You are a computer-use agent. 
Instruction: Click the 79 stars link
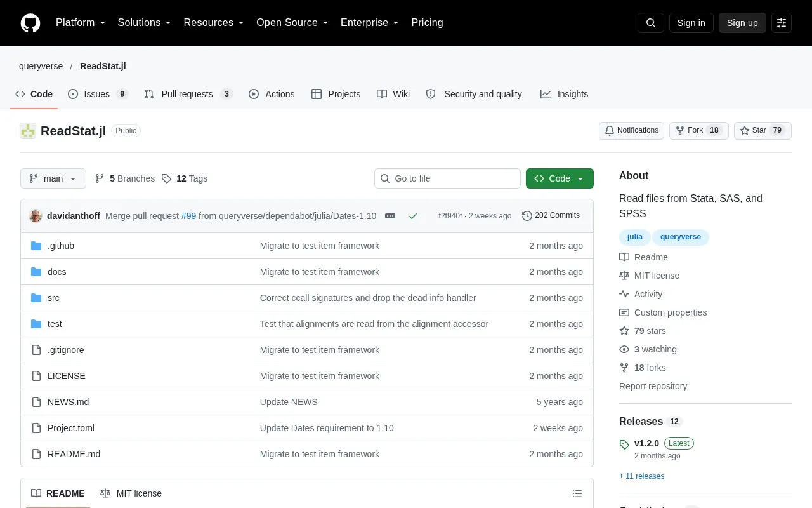point(643,331)
